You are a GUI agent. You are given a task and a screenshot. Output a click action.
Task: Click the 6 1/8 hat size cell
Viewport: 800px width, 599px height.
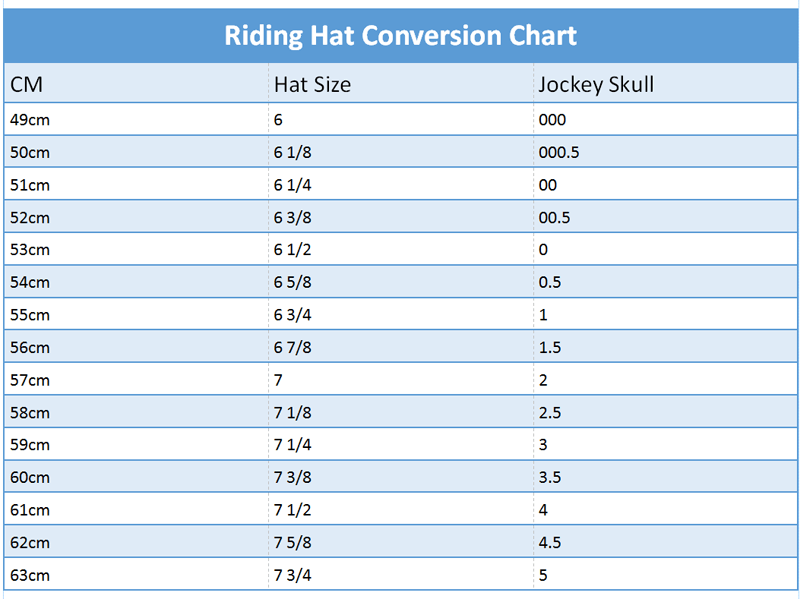click(x=291, y=152)
